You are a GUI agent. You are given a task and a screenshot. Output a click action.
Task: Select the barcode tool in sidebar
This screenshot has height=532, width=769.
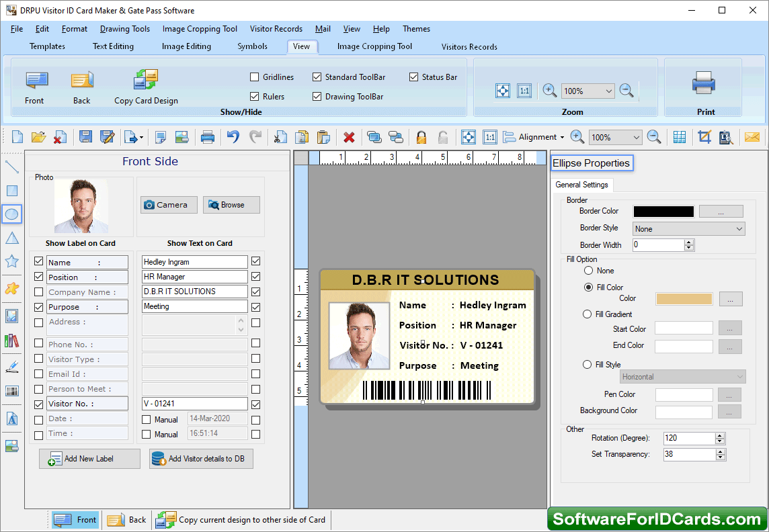point(12,391)
